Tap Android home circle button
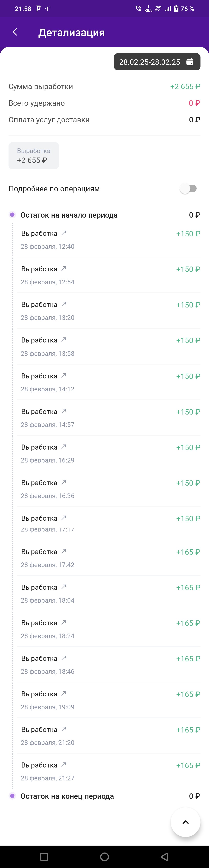The width and height of the screenshot is (209, 868). point(104,857)
